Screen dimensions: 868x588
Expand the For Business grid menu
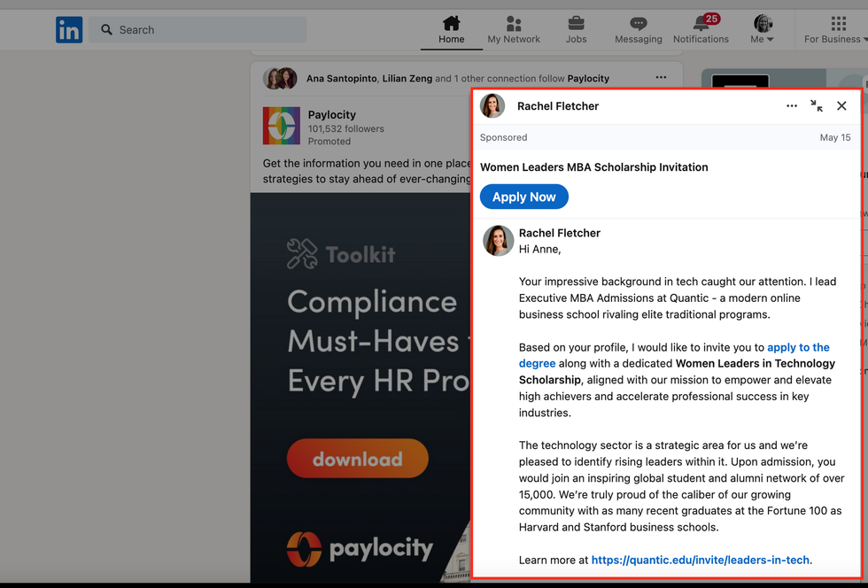(x=837, y=28)
